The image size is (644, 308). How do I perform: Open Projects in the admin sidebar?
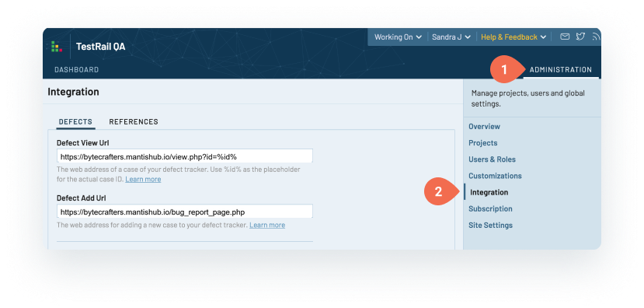tap(483, 142)
